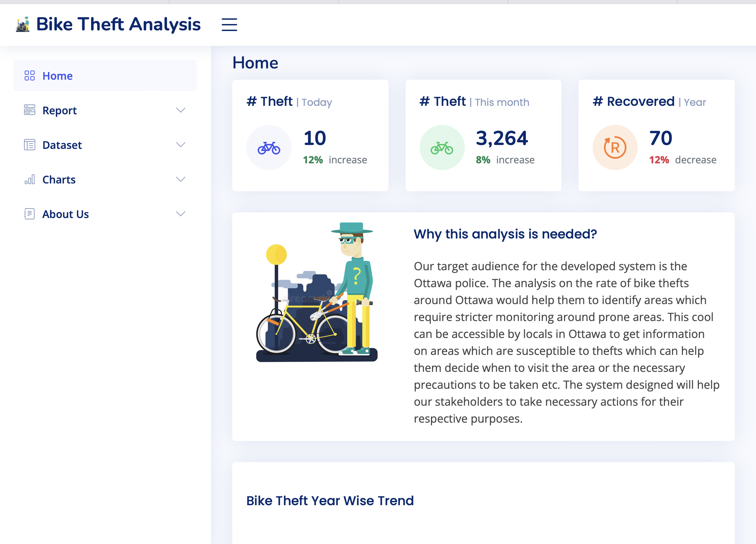Open the Charts sidebar menu item
756x544 pixels.
click(x=59, y=180)
